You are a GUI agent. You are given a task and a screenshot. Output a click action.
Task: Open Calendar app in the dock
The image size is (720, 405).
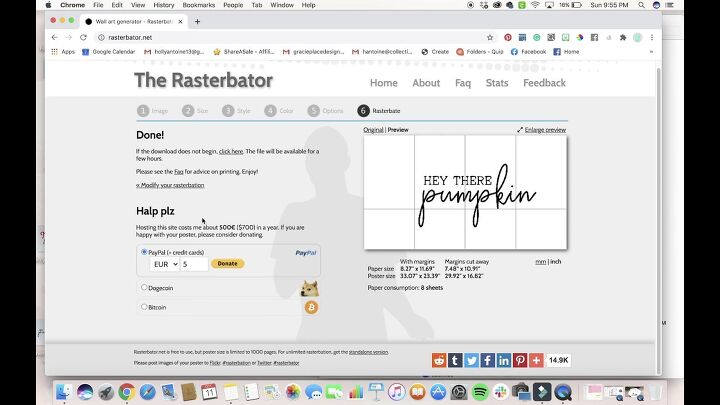[x=209, y=392]
